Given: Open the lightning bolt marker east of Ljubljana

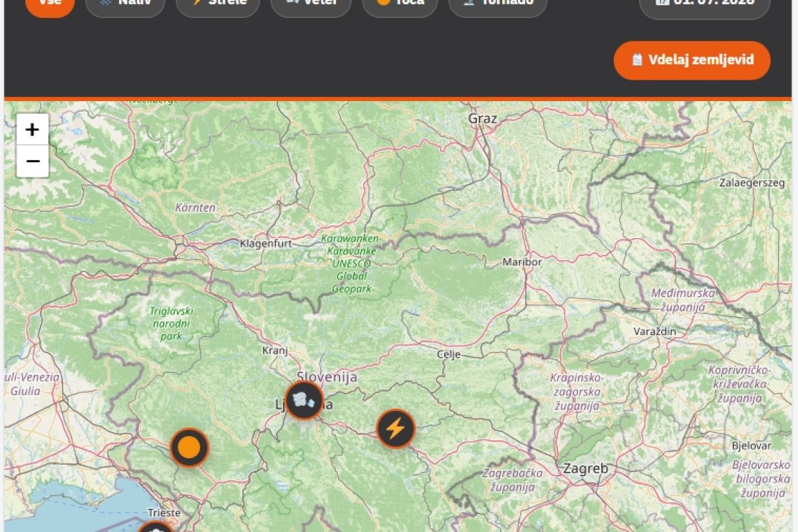Looking at the screenshot, I should [396, 428].
